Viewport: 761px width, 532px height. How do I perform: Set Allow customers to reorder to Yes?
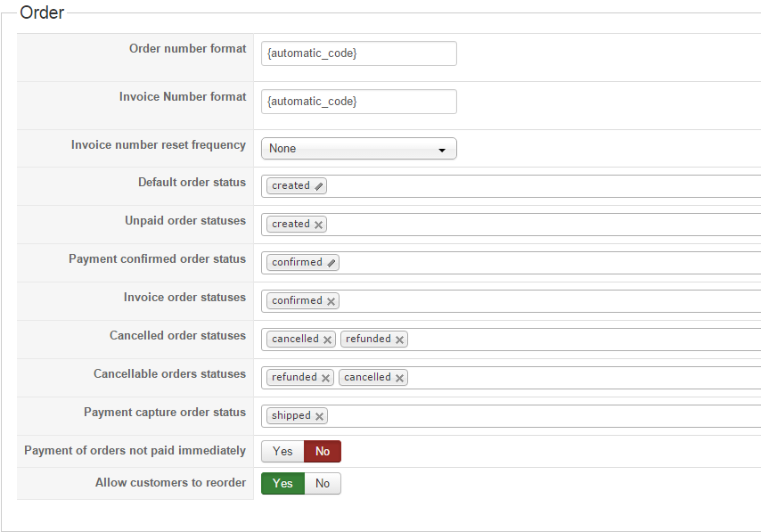point(282,484)
